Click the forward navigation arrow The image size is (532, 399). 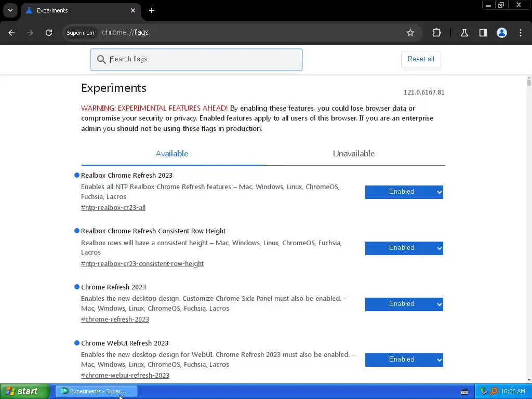[x=30, y=33]
